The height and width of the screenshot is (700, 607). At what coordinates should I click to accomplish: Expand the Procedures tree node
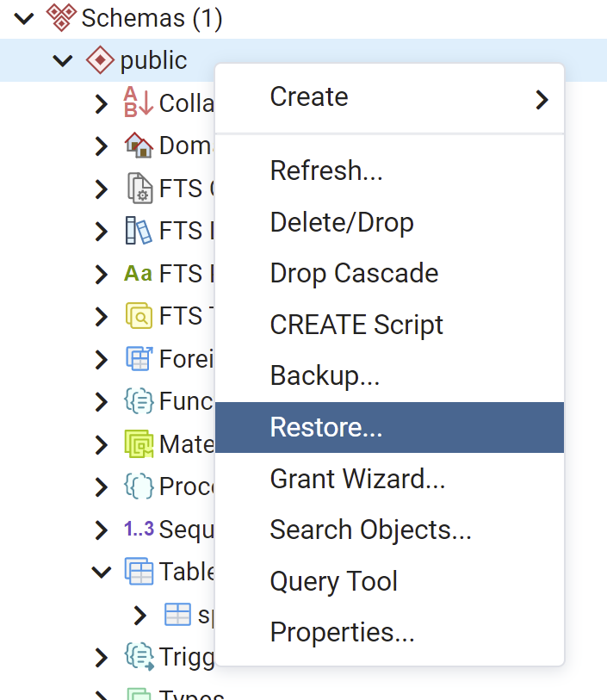102,486
